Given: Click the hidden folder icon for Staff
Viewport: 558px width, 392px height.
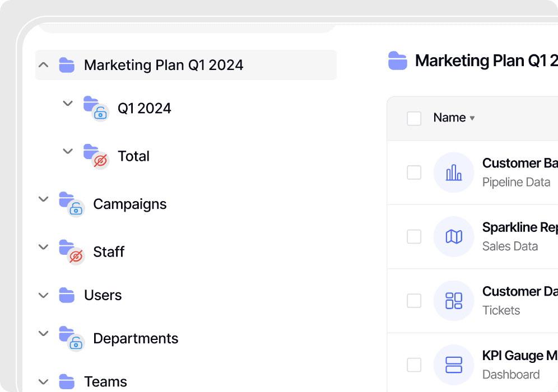Looking at the screenshot, I should [x=71, y=252].
